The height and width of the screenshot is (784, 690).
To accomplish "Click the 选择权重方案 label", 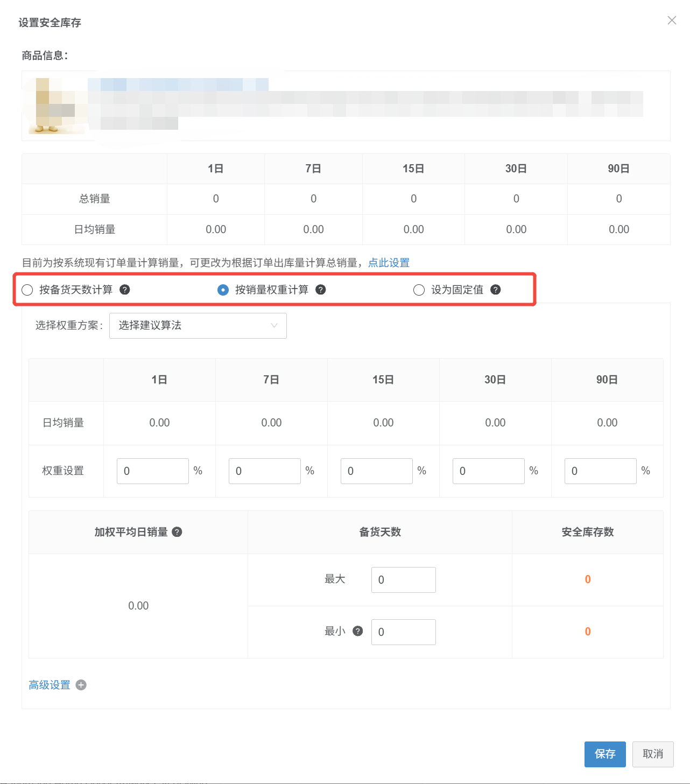I will (69, 325).
